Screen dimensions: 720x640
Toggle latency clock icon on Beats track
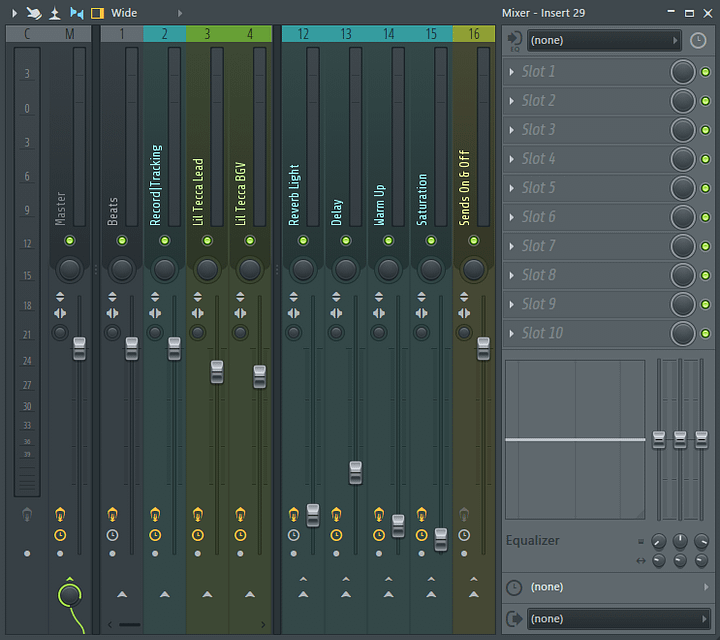coord(112,535)
